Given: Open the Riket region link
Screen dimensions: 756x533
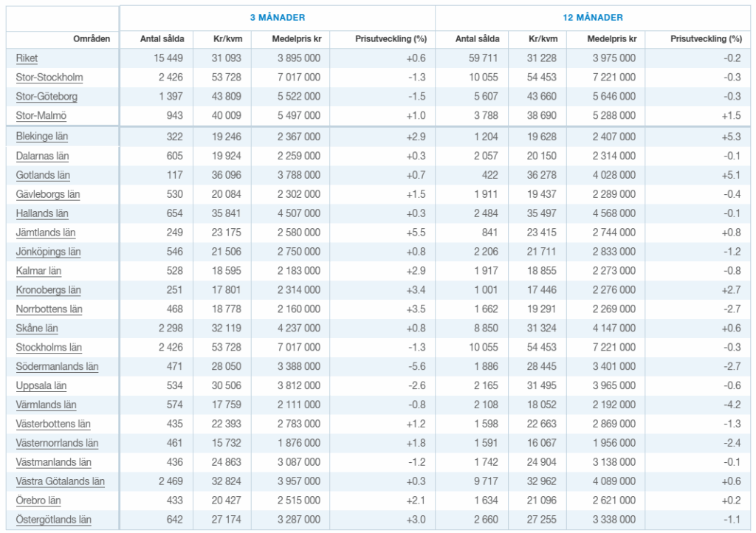Looking at the screenshot, I should pos(27,58).
